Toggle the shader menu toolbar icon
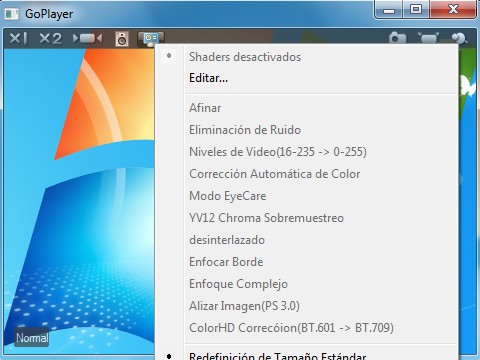 pyautogui.click(x=151, y=39)
